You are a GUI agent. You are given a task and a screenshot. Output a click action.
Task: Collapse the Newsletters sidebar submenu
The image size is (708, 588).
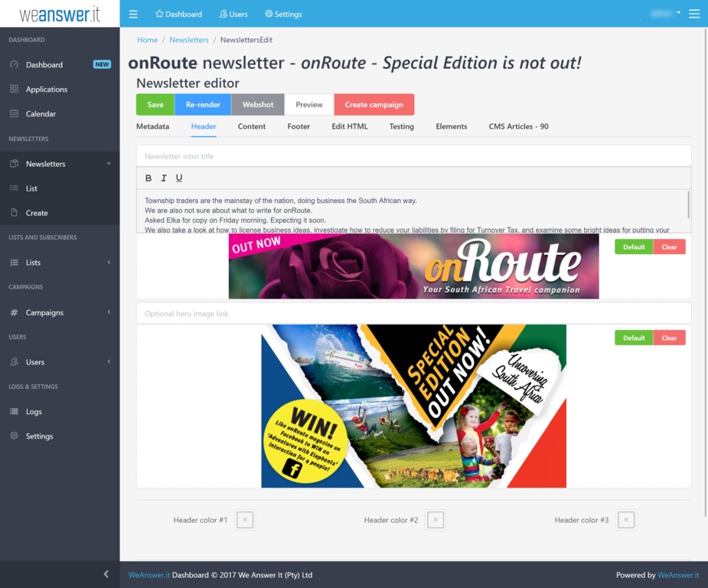point(109,164)
